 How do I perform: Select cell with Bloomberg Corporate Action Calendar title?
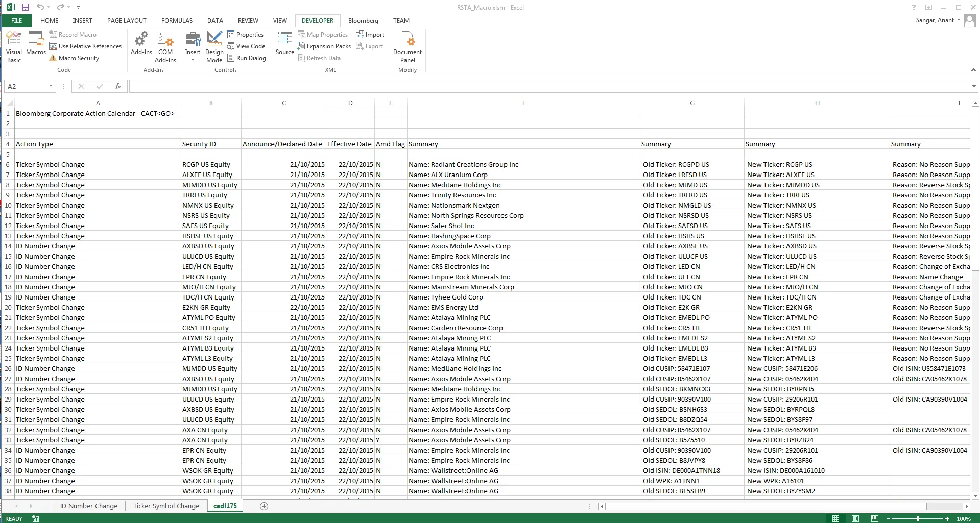[98, 113]
